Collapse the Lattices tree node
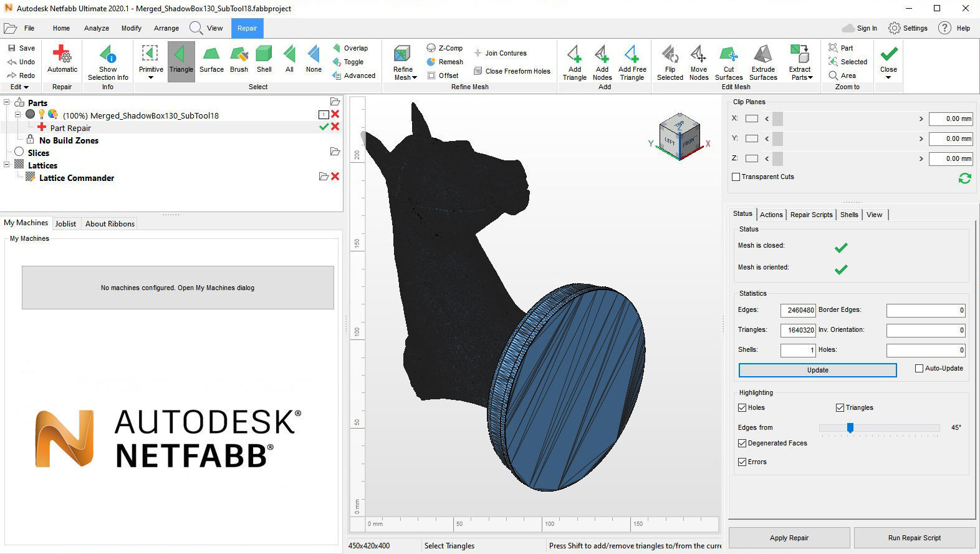The width and height of the screenshot is (980, 554). click(7, 165)
